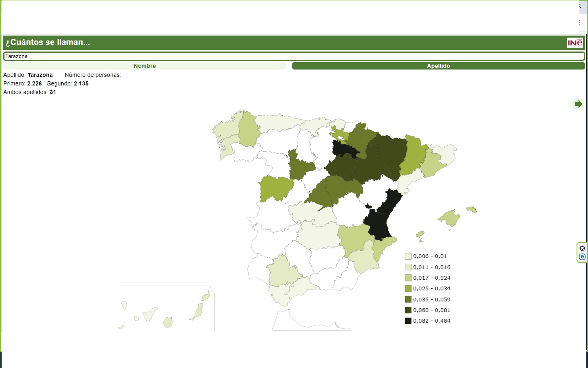588x368 pixels.
Task: Click the 0,006 - 0,01 legend swatch
Action: point(408,256)
